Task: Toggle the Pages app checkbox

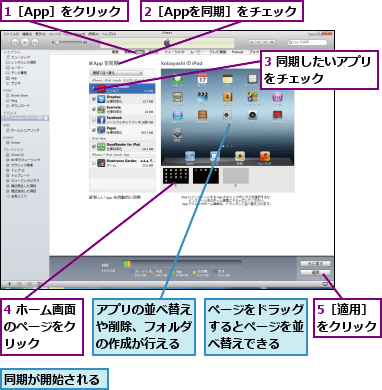Action: coord(94,130)
